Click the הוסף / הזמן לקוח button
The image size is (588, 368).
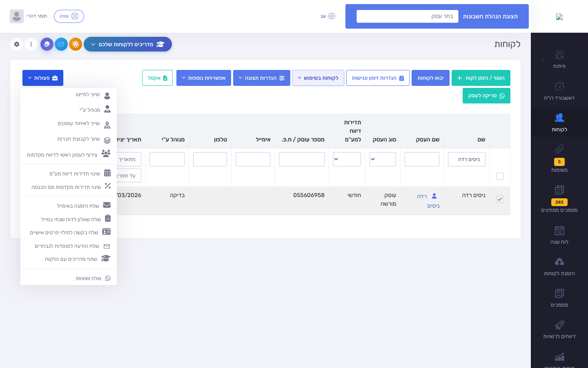tap(481, 78)
